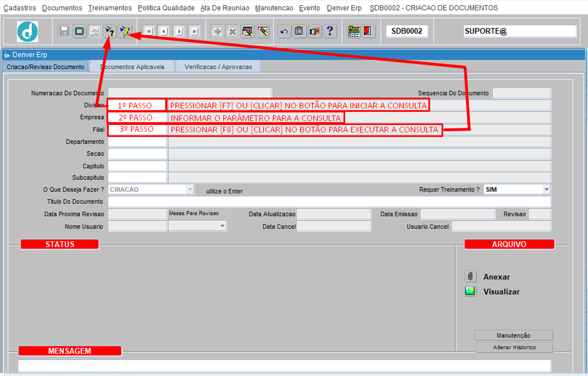Click the enter query flashlight question icon
Viewport: 588px width, 376px height.
click(x=110, y=32)
